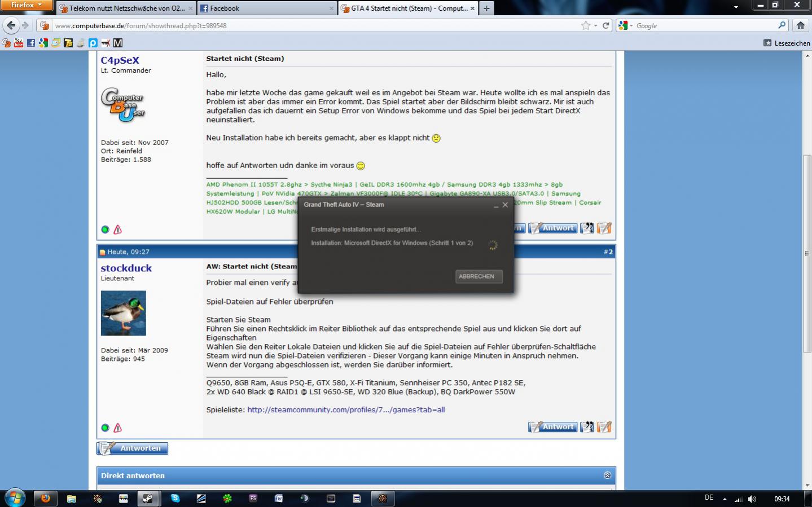Bookmark this page with the star icon
The image size is (812, 507).
tap(586, 25)
